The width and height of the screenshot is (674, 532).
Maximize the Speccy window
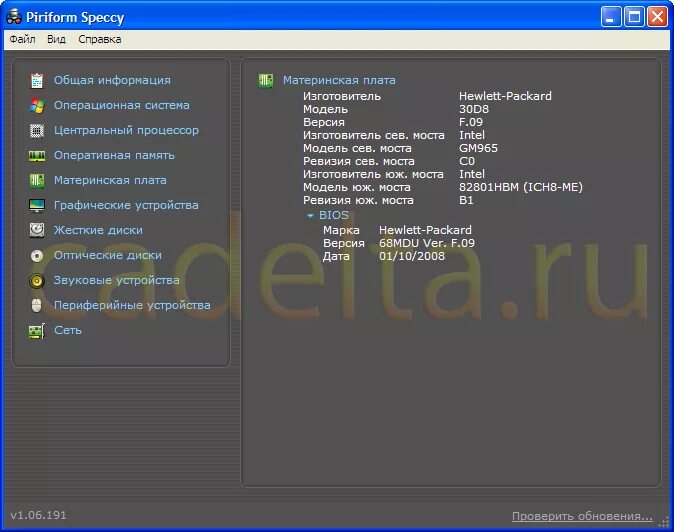(x=634, y=17)
